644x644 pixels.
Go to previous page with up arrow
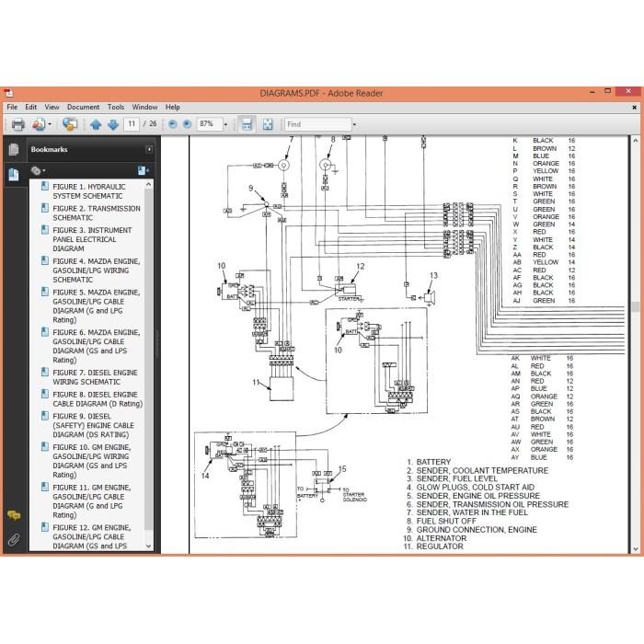[96, 124]
